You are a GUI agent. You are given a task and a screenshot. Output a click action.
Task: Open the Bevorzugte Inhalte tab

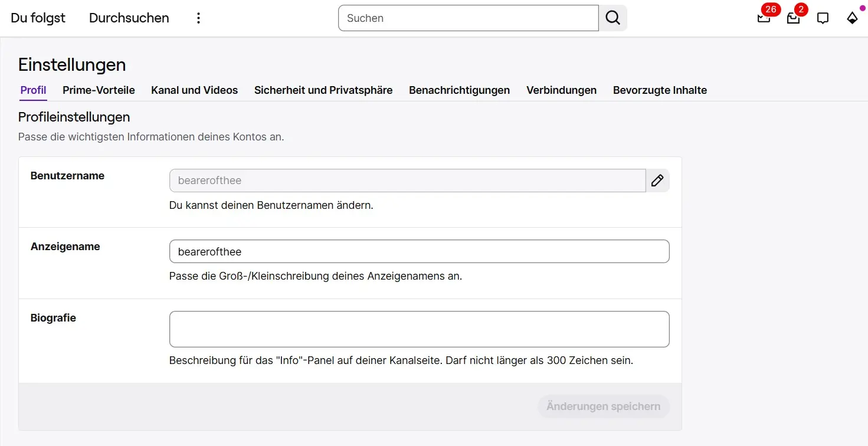point(660,90)
